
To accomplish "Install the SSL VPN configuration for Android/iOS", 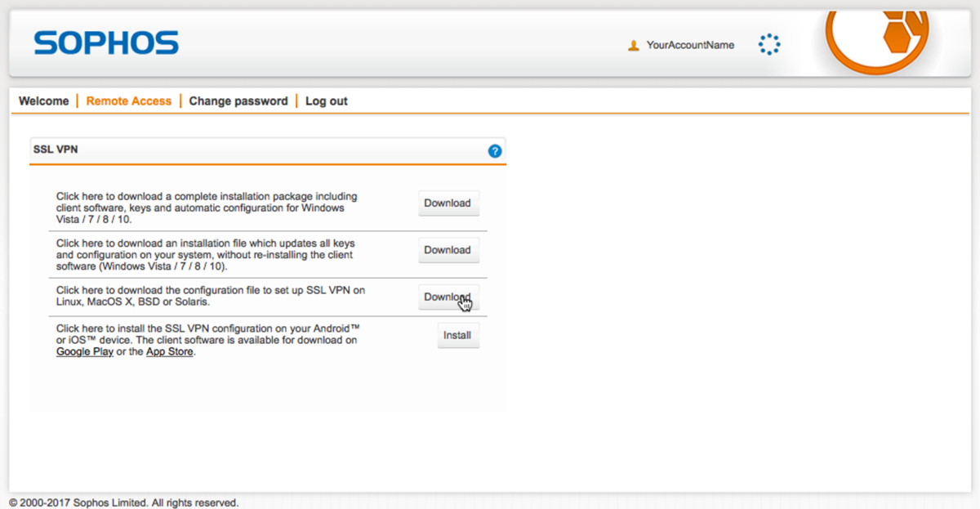I will click(x=458, y=335).
